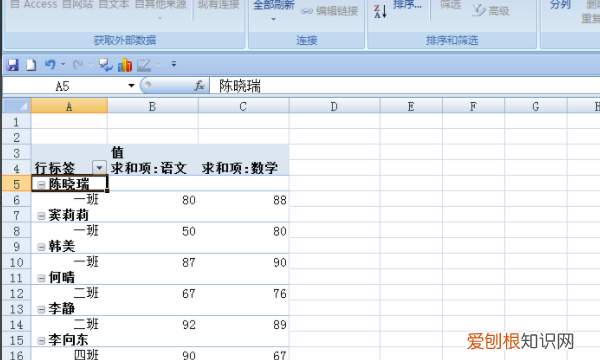600x360 pixels.
Task: Collapse the 韩美 pivot group
Action: (x=41, y=247)
